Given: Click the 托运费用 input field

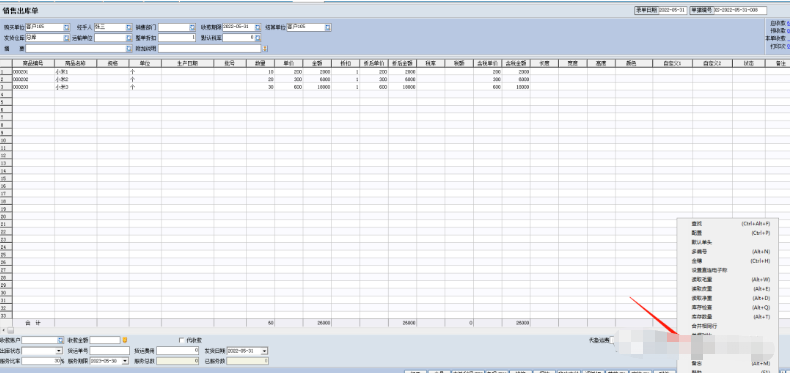Looking at the screenshot, I should 178,351.
